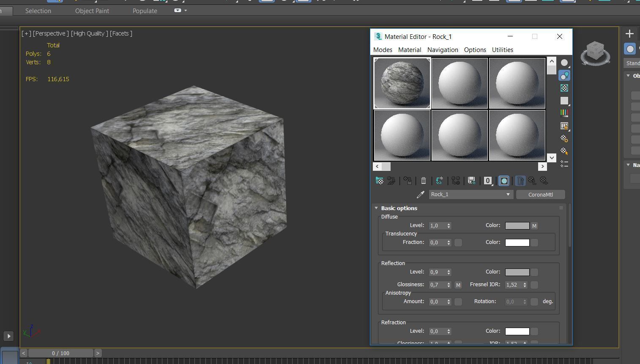Click the Make Unique icon

456,181
